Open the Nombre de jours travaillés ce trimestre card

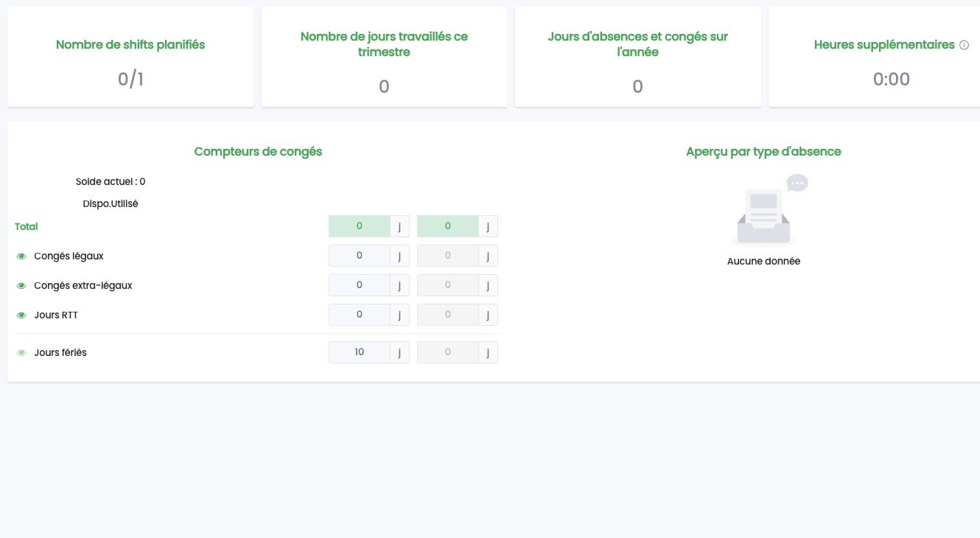click(x=384, y=57)
